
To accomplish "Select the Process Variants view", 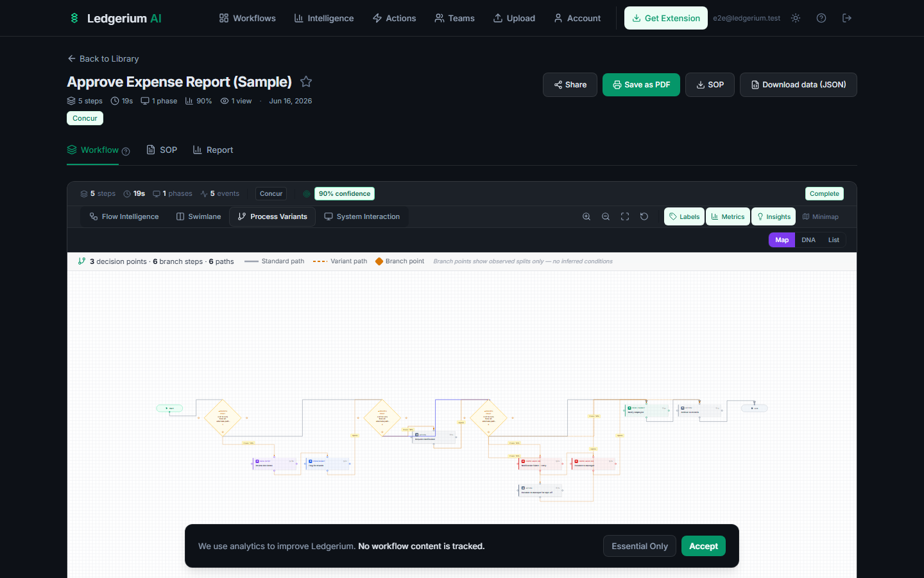I will coord(272,216).
